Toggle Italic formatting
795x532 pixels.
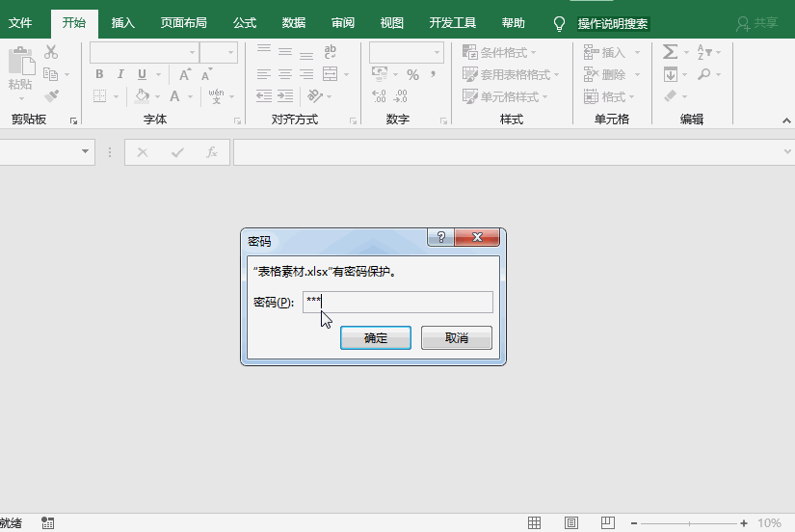point(120,74)
